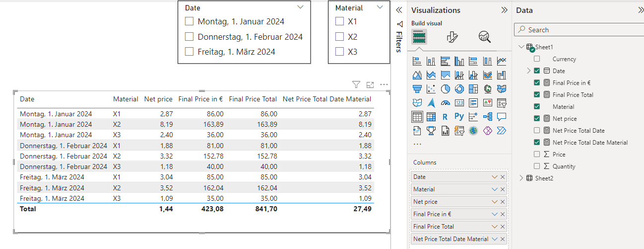The image size is (644, 249).
Task: Sort table by the Material column header
Action: pyautogui.click(x=126, y=99)
